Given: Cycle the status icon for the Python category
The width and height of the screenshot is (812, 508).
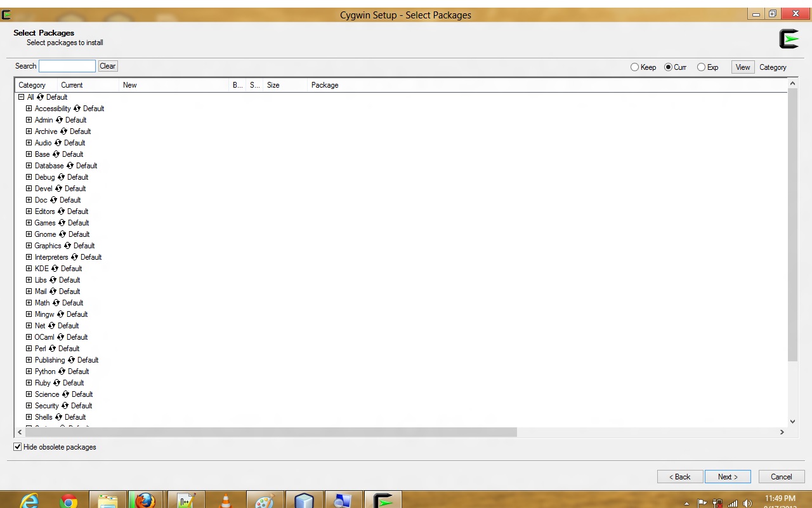Looking at the screenshot, I should pos(60,371).
